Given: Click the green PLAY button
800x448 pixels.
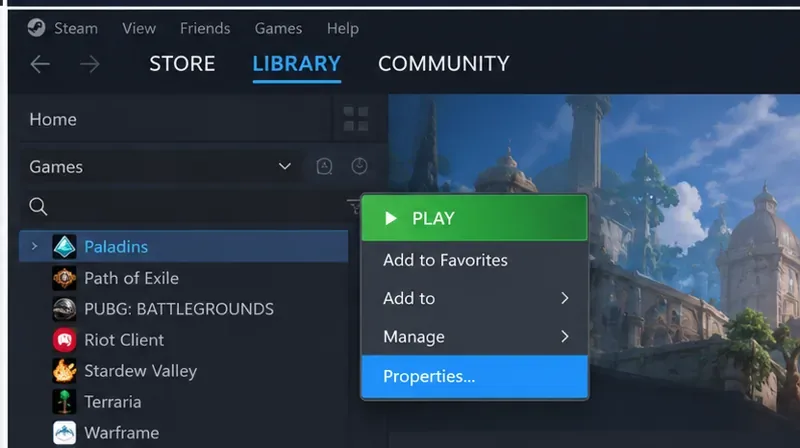Looking at the screenshot, I should coord(474,218).
